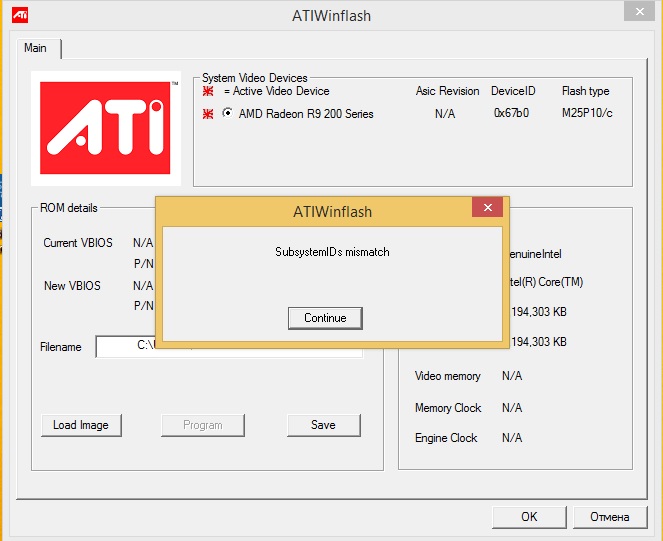Viewport: 663px width, 541px height.
Task: Click the Flash type column header
Action: point(586,91)
